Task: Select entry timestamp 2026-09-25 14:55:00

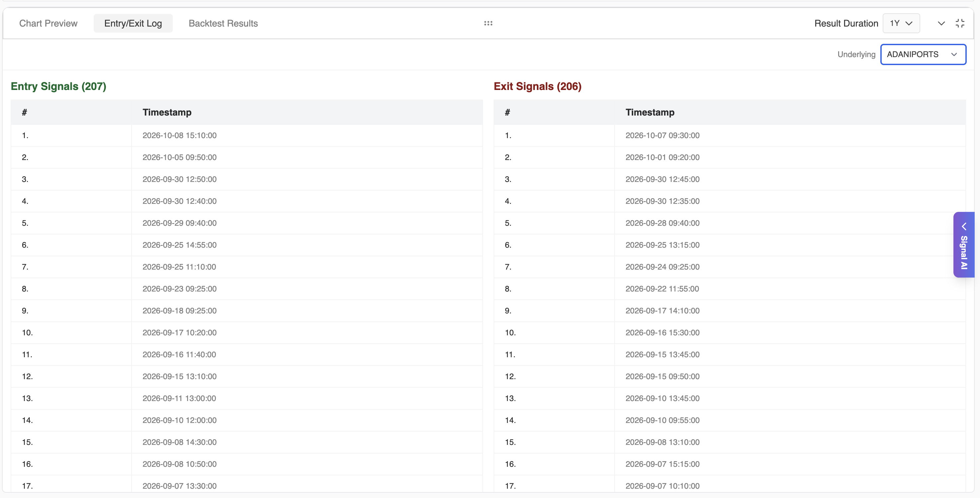Action: pyautogui.click(x=180, y=245)
